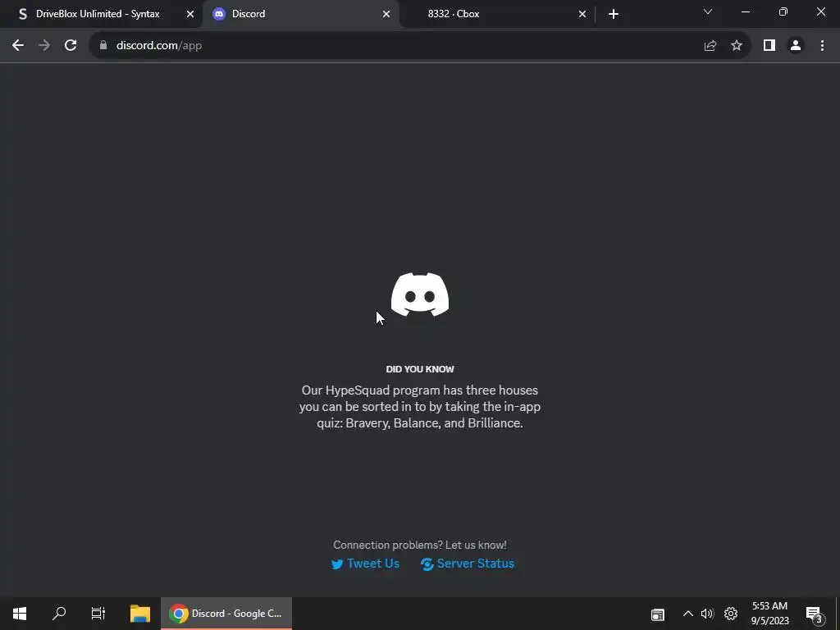Reload the Discord page
Screen dimensions: 840x630
coord(71,46)
